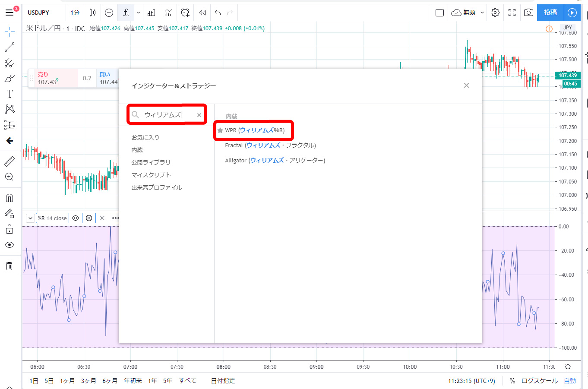The image size is (588, 389).
Task: Click the cloud save 無題 layout name
Action: [x=463, y=13]
